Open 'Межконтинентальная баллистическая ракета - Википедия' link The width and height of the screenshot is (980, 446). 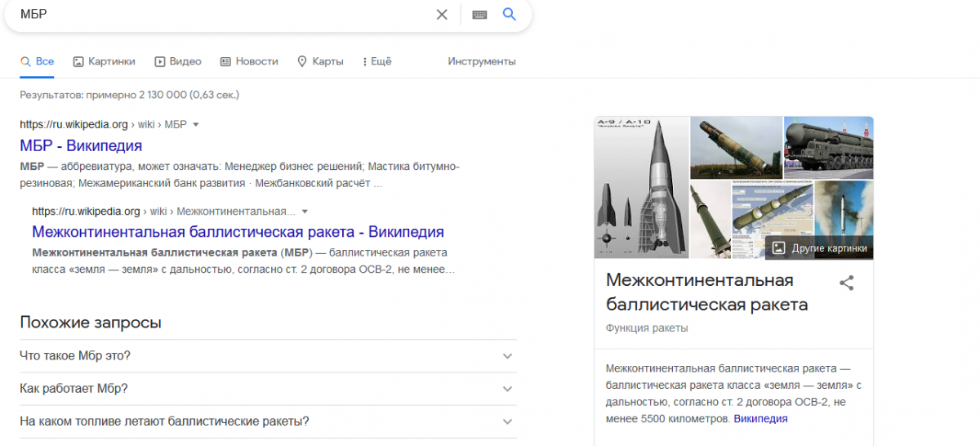pyautogui.click(x=238, y=232)
